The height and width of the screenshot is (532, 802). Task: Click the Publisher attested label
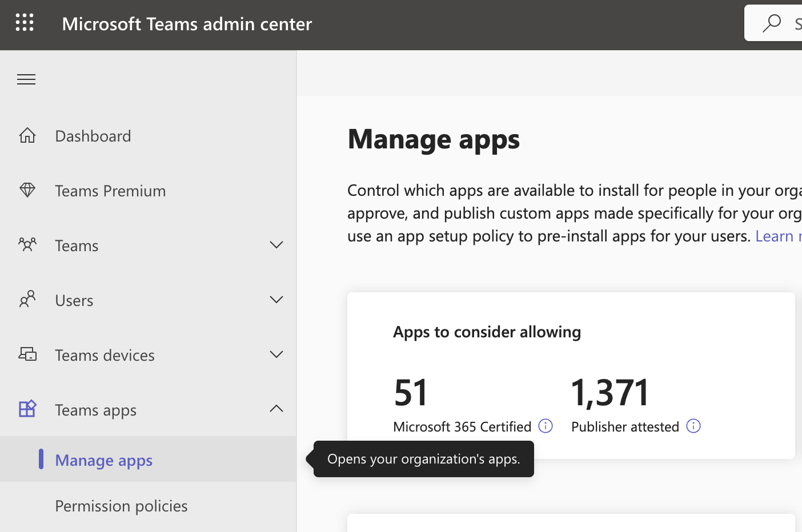point(625,426)
